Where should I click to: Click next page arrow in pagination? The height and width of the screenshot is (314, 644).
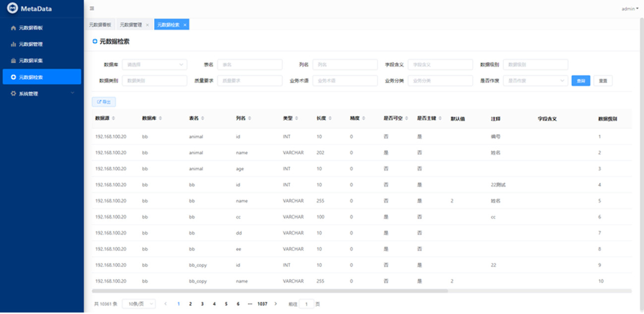tap(276, 304)
